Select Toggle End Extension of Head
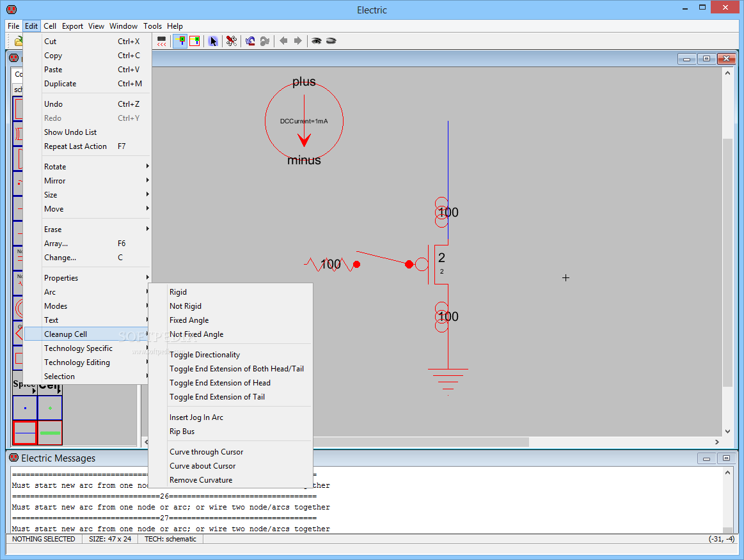This screenshot has height=560, width=744. pyautogui.click(x=230, y=383)
